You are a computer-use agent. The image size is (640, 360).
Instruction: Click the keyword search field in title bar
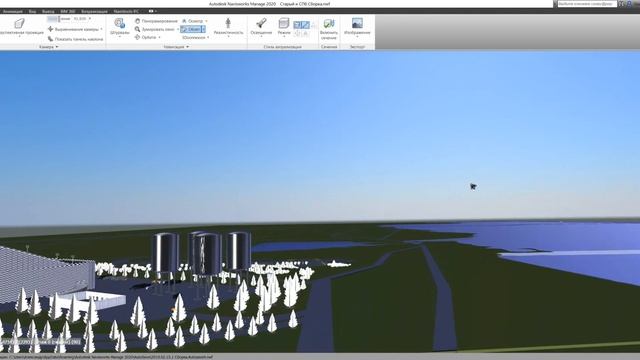(x=587, y=4)
